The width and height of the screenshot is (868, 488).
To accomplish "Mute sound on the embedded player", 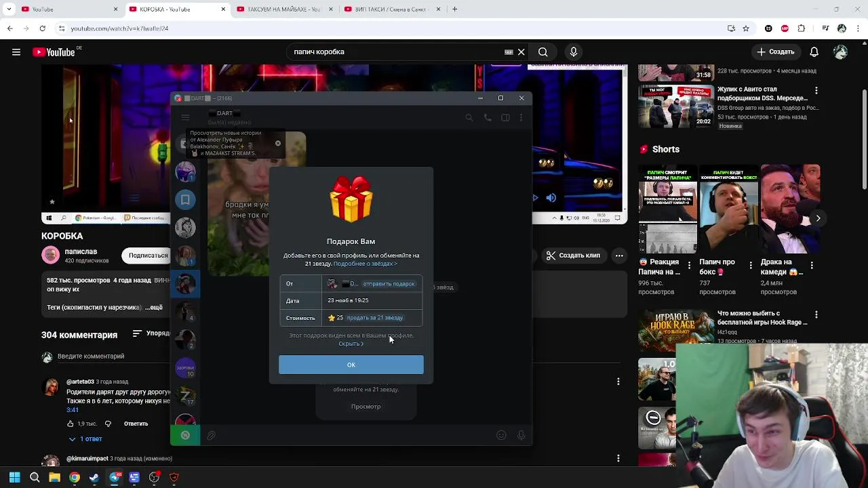I will click(x=551, y=198).
